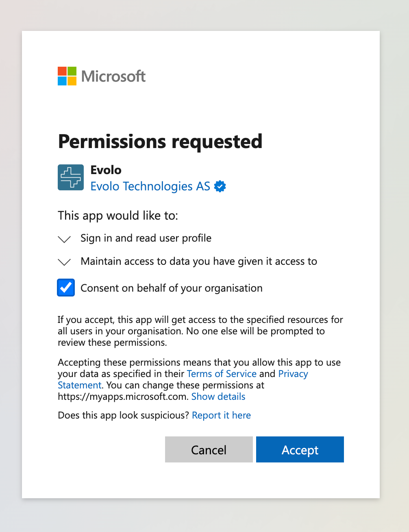Click the Consent on behalf of your organisation label
This screenshot has height=532, width=409.
tap(172, 288)
